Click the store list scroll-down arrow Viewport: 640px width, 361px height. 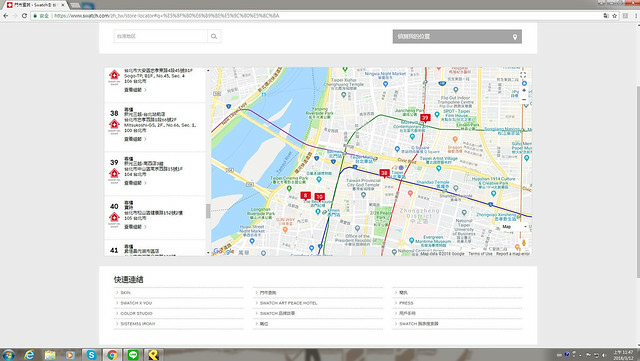[208, 253]
